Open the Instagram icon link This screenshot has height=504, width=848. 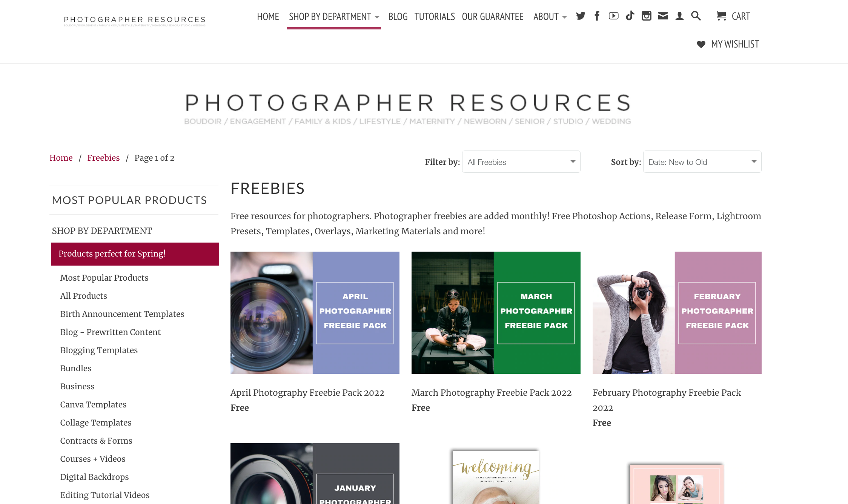pyautogui.click(x=647, y=16)
